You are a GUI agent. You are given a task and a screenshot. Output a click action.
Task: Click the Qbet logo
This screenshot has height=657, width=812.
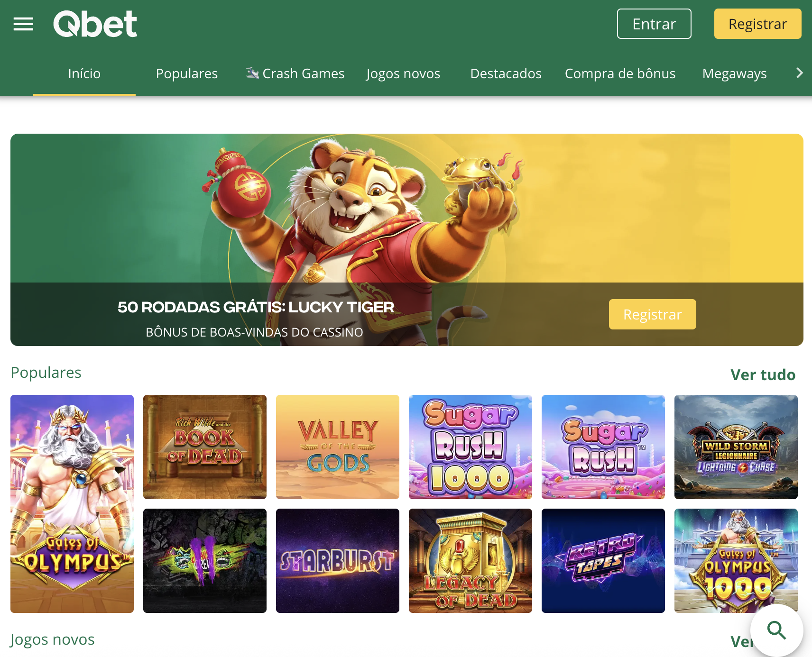click(95, 24)
